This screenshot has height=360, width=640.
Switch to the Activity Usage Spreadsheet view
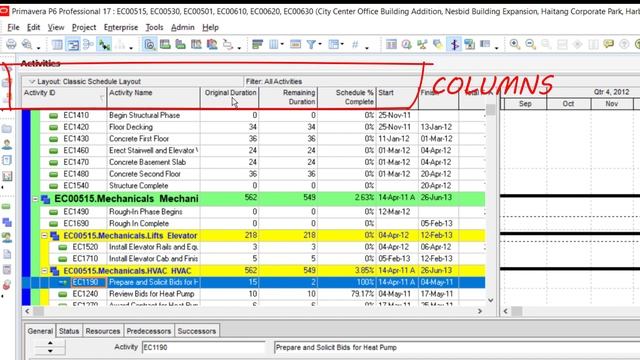pyautogui.click(x=89, y=44)
